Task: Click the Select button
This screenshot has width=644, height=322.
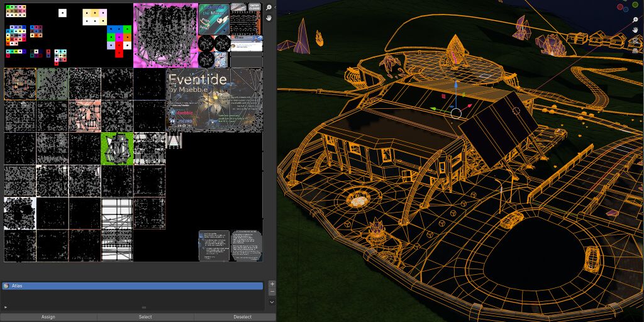Action: [145, 317]
